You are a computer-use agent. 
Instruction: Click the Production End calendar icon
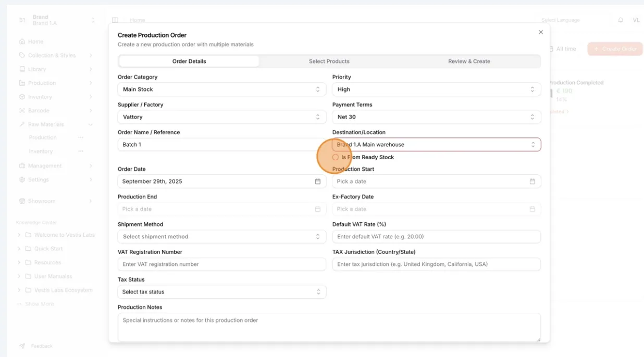pos(318,209)
